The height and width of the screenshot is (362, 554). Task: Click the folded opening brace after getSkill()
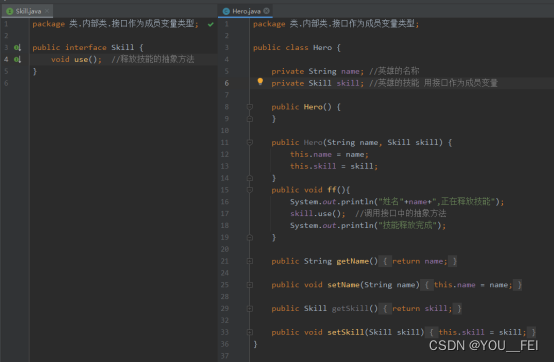point(385,309)
